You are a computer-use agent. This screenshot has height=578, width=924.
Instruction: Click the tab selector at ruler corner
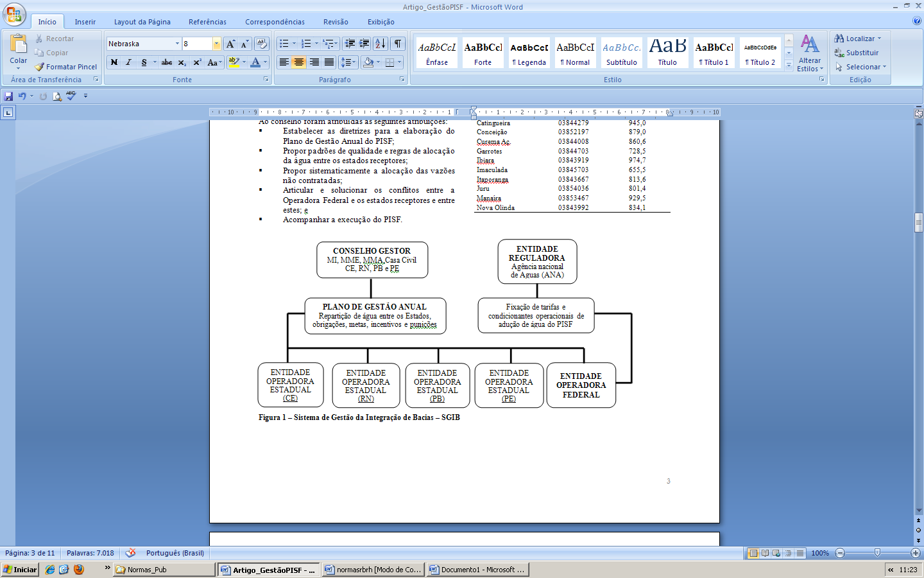[x=8, y=112]
